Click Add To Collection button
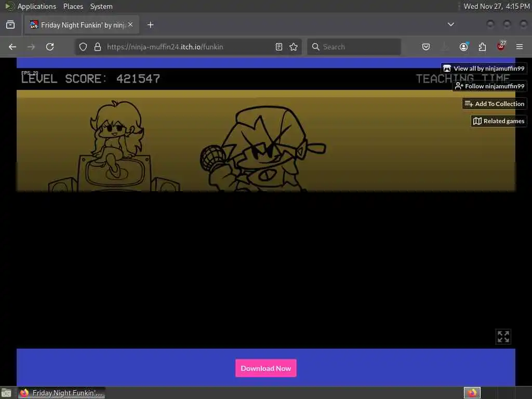Image resolution: width=532 pixels, height=399 pixels. tap(495, 104)
